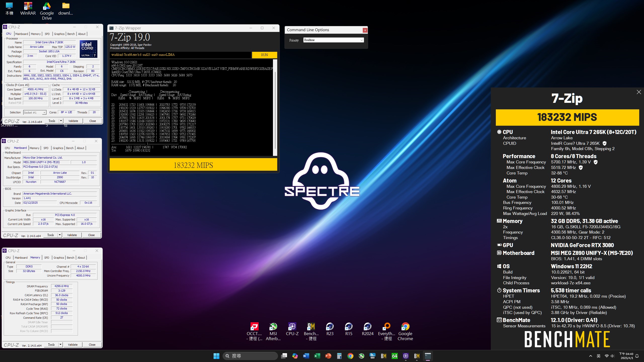Launch the Everything desktop shortcut

tap(387, 332)
